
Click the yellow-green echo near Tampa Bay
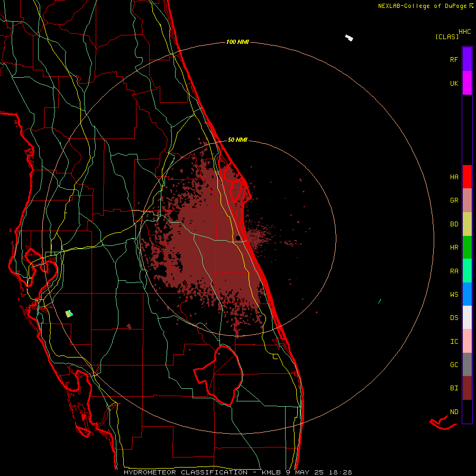click(69, 314)
